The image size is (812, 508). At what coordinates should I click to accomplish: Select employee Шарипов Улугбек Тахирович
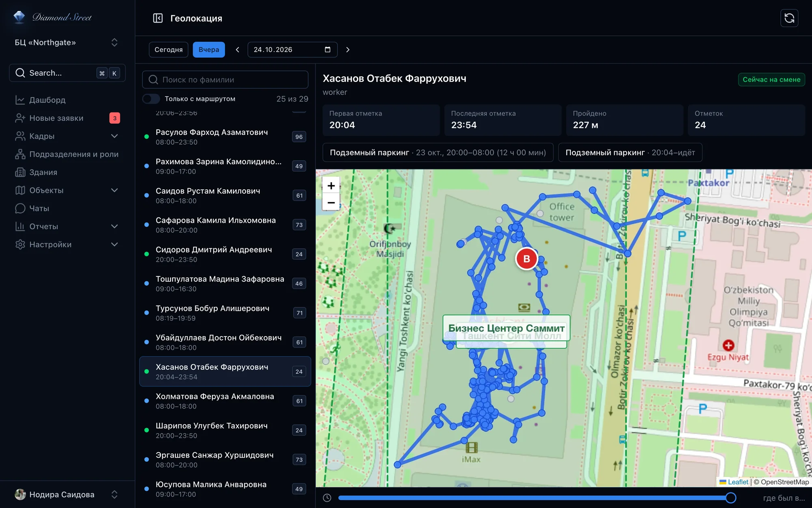(x=225, y=430)
